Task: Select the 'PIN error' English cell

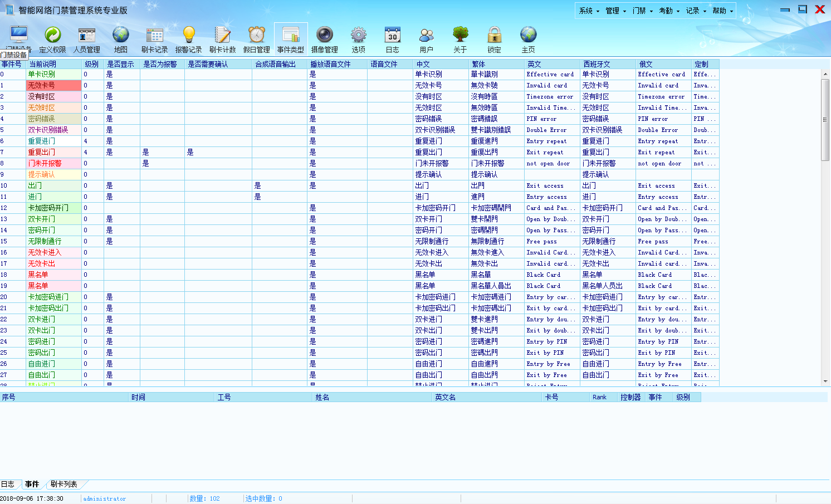Action: pos(552,119)
